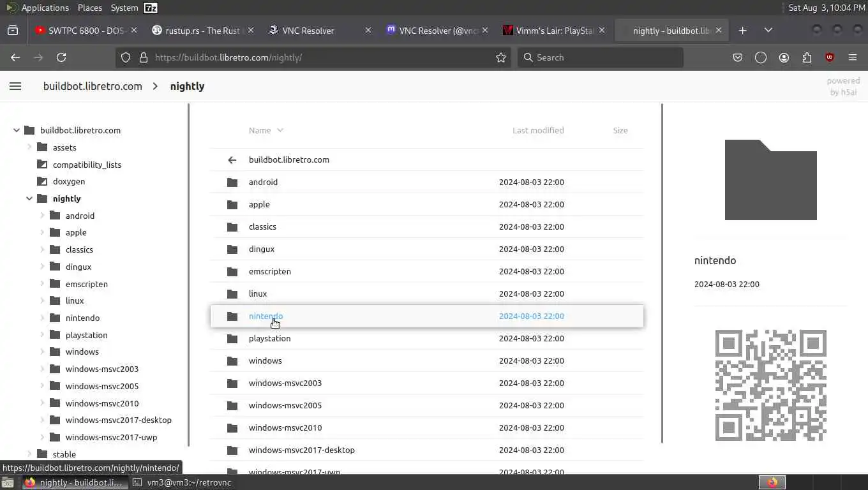Click the padlock site security icon
Viewport: 868px width, 490px height.
(144, 57)
